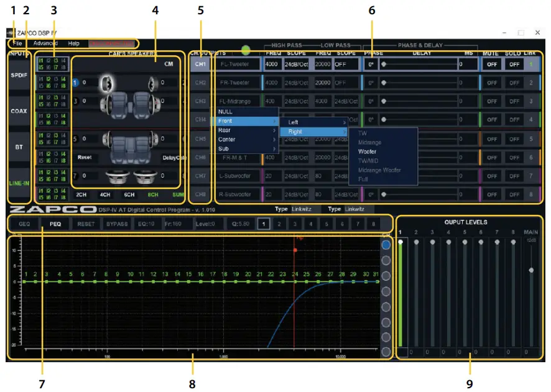The image size is (551, 392).
Task: Open the CH1 high-pass SLOPE dropdown
Action: point(297,64)
